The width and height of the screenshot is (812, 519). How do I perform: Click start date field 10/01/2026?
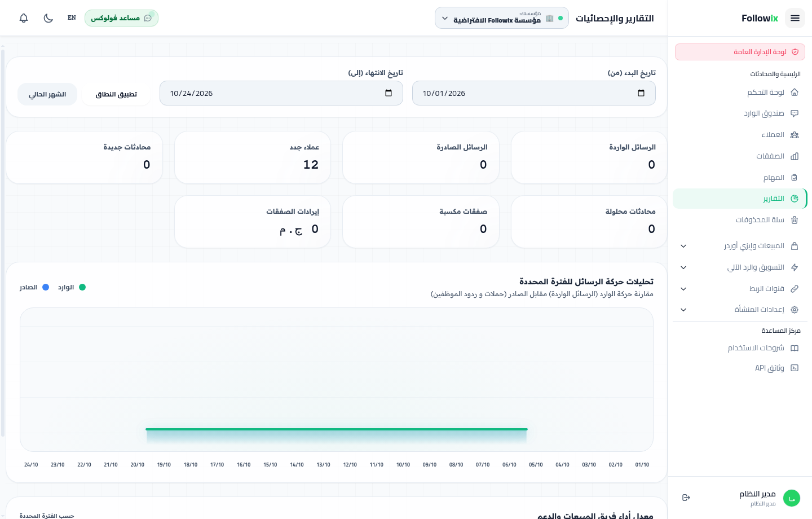[x=534, y=93]
